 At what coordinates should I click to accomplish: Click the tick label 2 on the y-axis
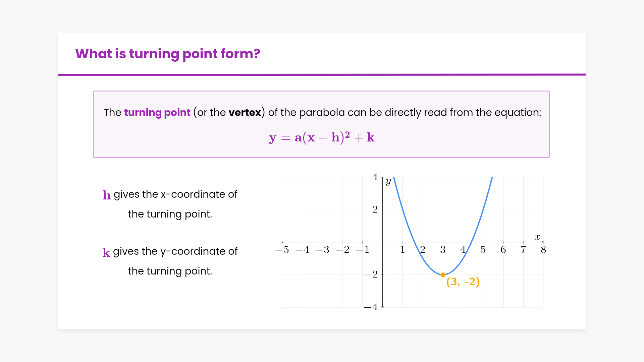click(375, 209)
